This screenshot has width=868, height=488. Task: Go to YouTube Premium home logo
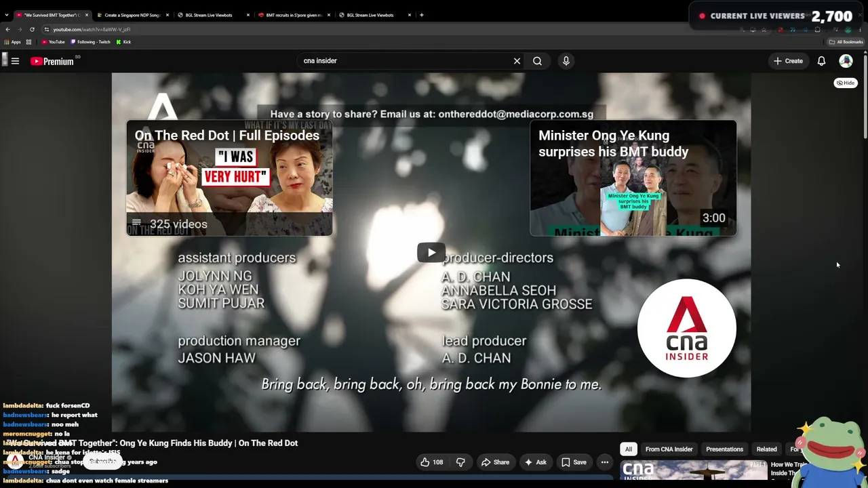[52, 61]
